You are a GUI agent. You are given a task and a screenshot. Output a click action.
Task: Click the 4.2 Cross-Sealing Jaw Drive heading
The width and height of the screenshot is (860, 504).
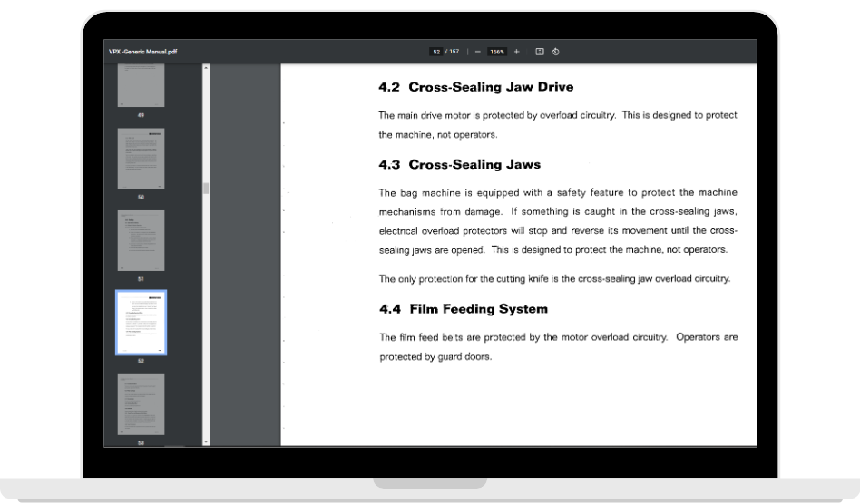click(x=475, y=88)
